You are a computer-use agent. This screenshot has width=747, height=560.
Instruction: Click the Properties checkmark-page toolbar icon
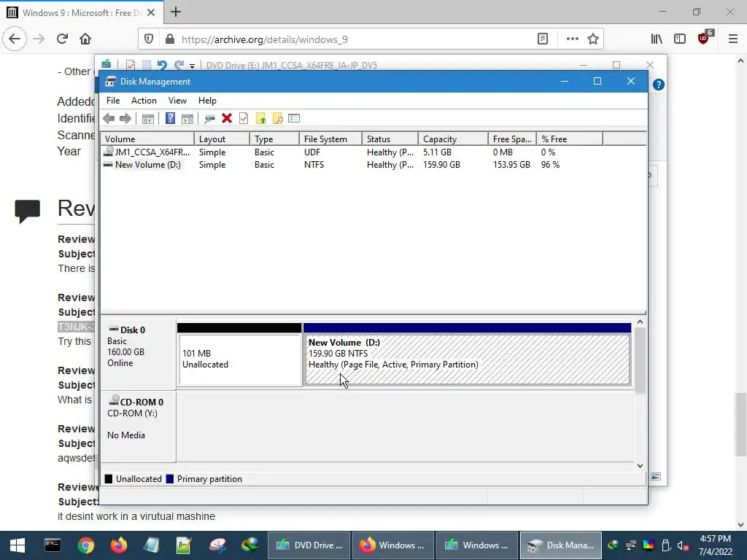tap(244, 118)
